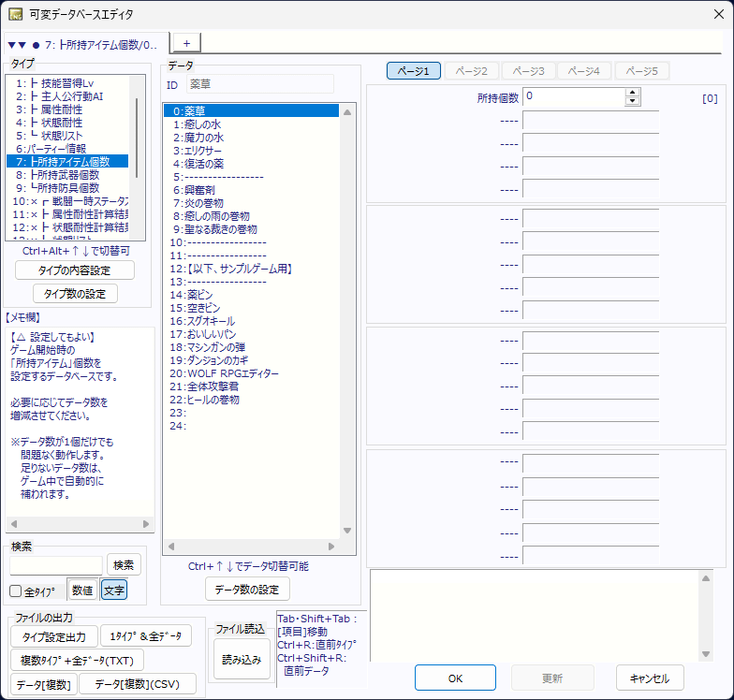The width and height of the screenshot is (734, 700).
Task: Increase 所持個数 with the up spinner arrow
Action: pos(633,93)
